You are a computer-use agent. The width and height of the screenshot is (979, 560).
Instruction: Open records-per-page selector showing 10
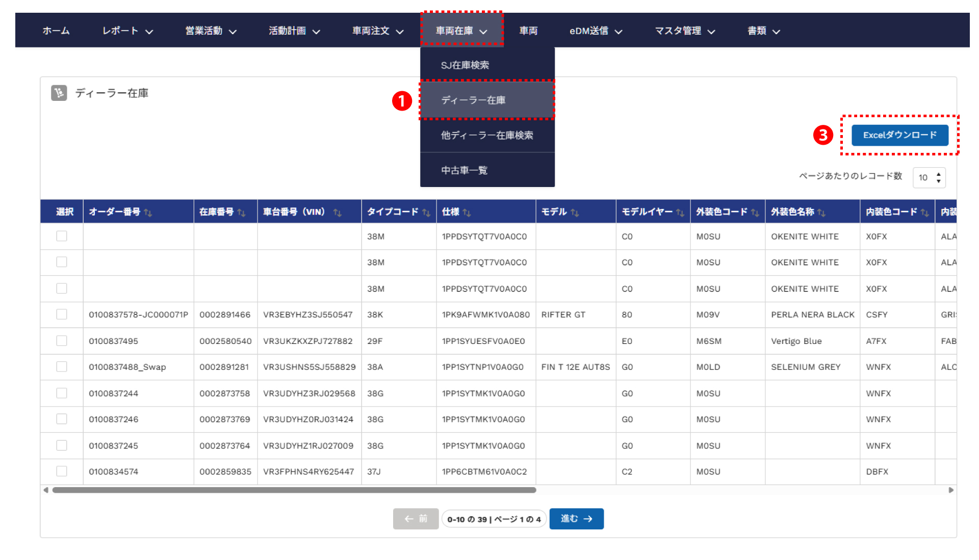coord(929,177)
